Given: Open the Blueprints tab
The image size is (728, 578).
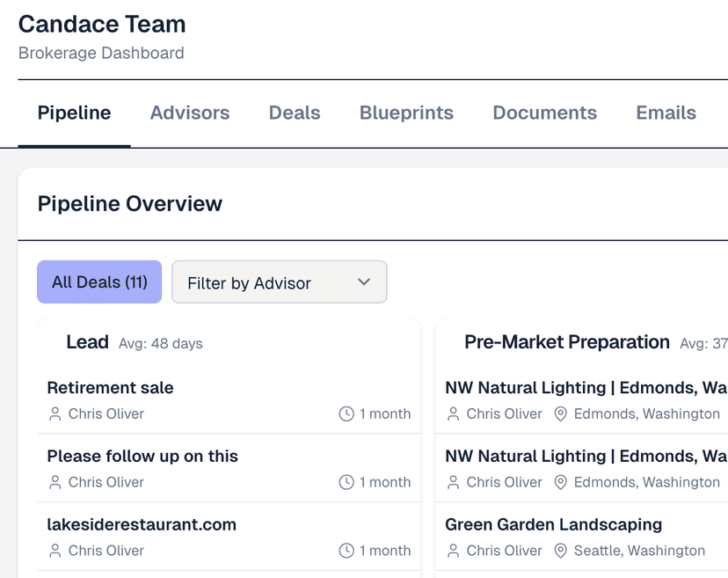Looking at the screenshot, I should click(x=406, y=113).
